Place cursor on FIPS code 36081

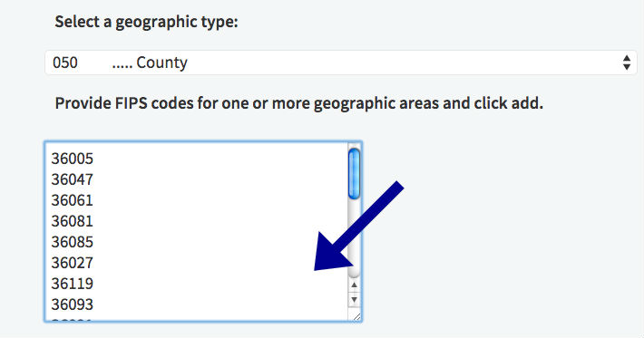tap(73, 221)
